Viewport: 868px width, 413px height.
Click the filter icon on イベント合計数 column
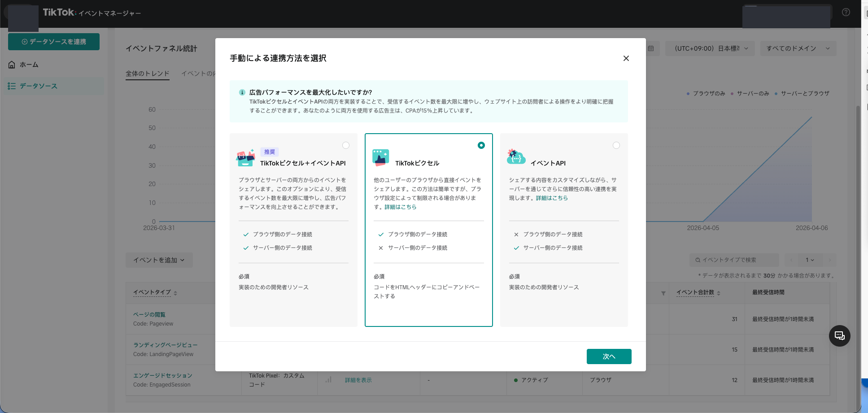663,292
